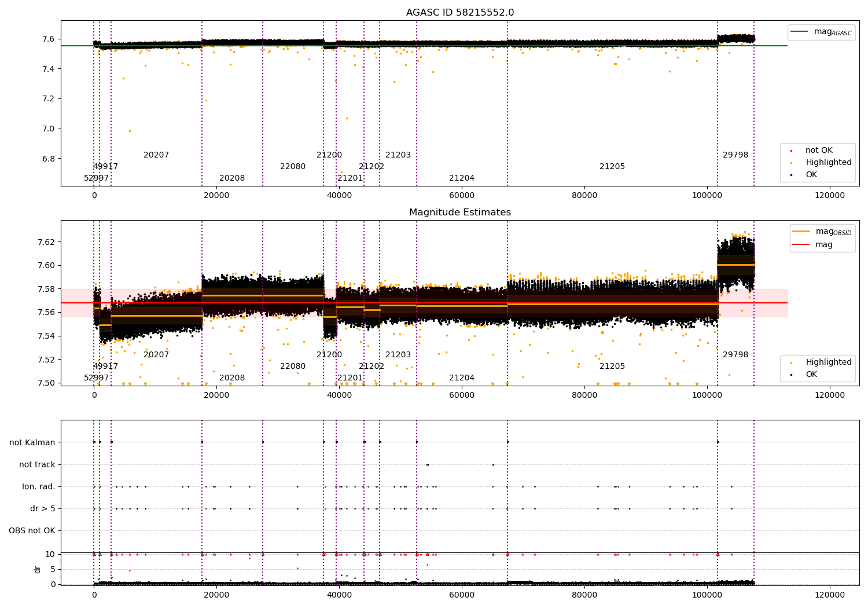Select obsid label 22080 in the Magnitude Estimates plot
This screenshot has height=608, width=868.
tap(293, 367)
